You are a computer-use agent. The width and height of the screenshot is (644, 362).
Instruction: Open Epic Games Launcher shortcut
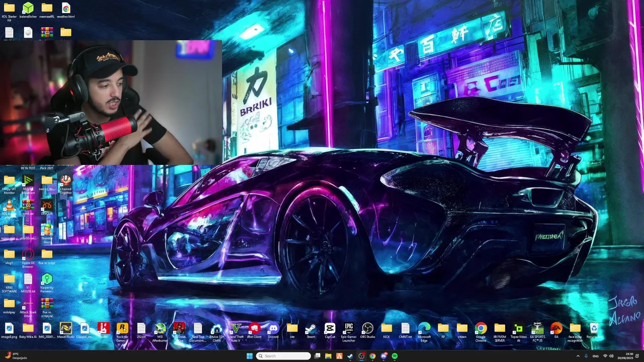(x=349, y=332)
